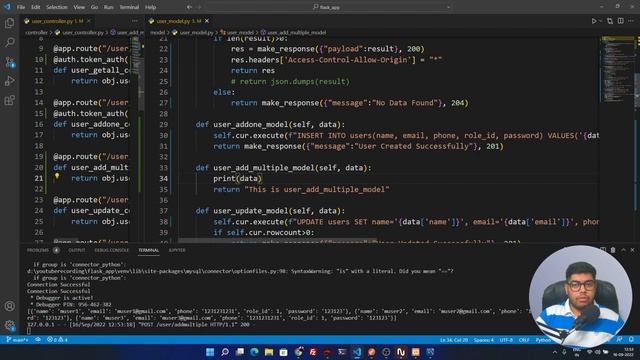Open the Run and Debug view
The image size is (640, 360).
tap(9, 81)
